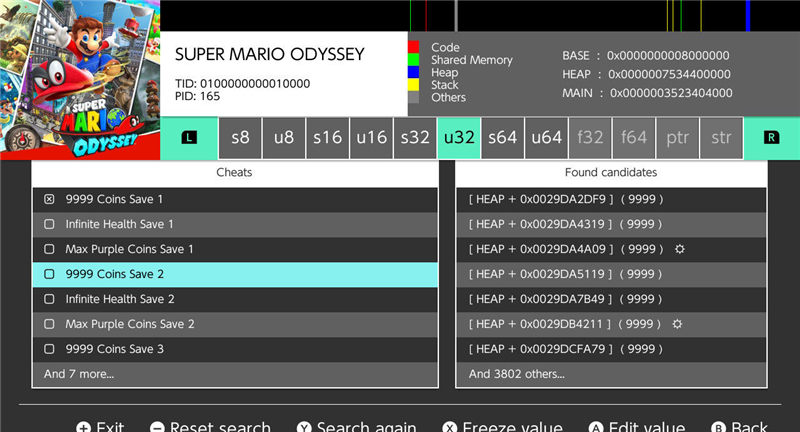Click the B button icon for Back
800x432 pixels.
click(x=718, y=427)
